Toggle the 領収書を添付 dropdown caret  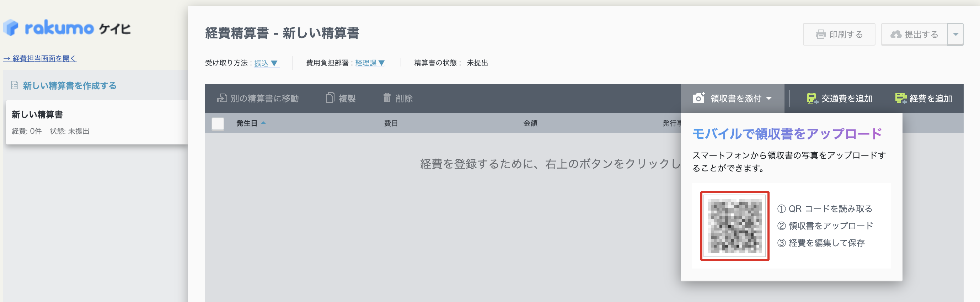pos(769,99)
